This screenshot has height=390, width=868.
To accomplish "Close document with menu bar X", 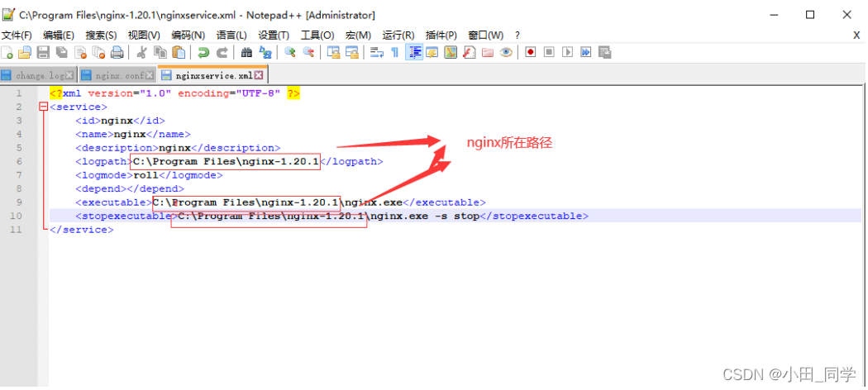I will pyautogui.click(x=856, y=36).
